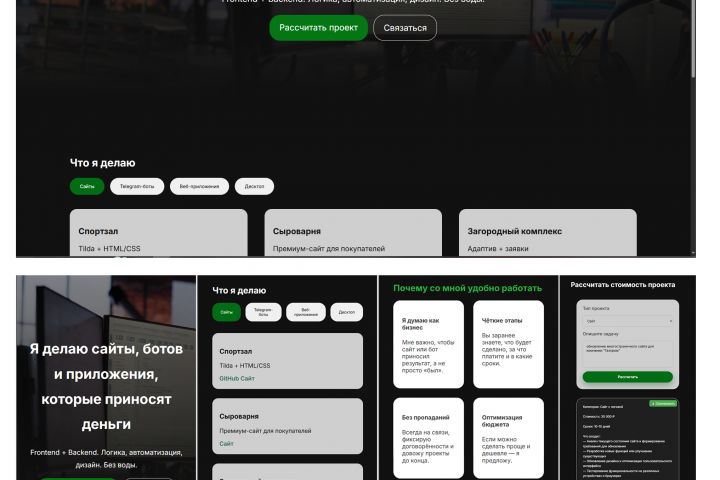Open the GitHub link in mobile Спортзал card
Screen dimensions: 720x480
(229, 378)
